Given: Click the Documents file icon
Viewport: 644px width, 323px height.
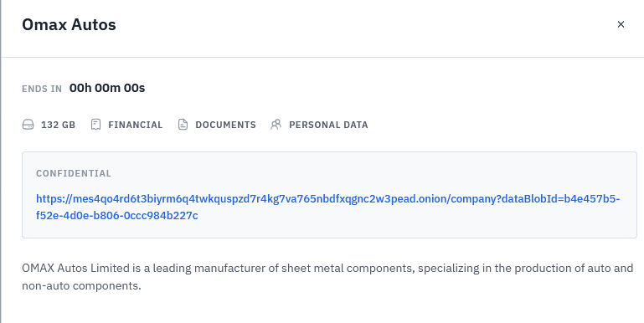Looking at the screenshot, I should 183,125.
